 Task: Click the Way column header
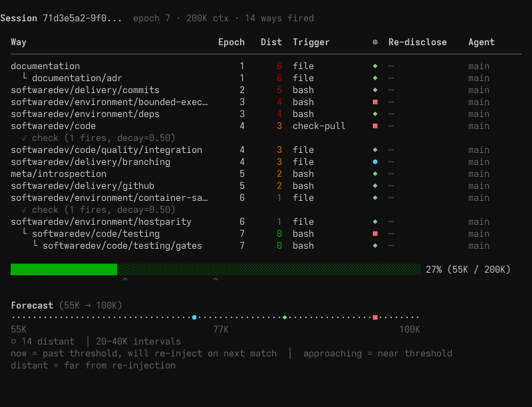(19, 42)
